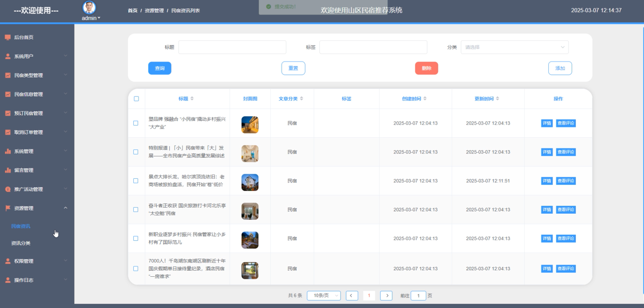
Task: Open 查看评论 for the 景点大排长龙 row
Action: (x=566, y=181)
